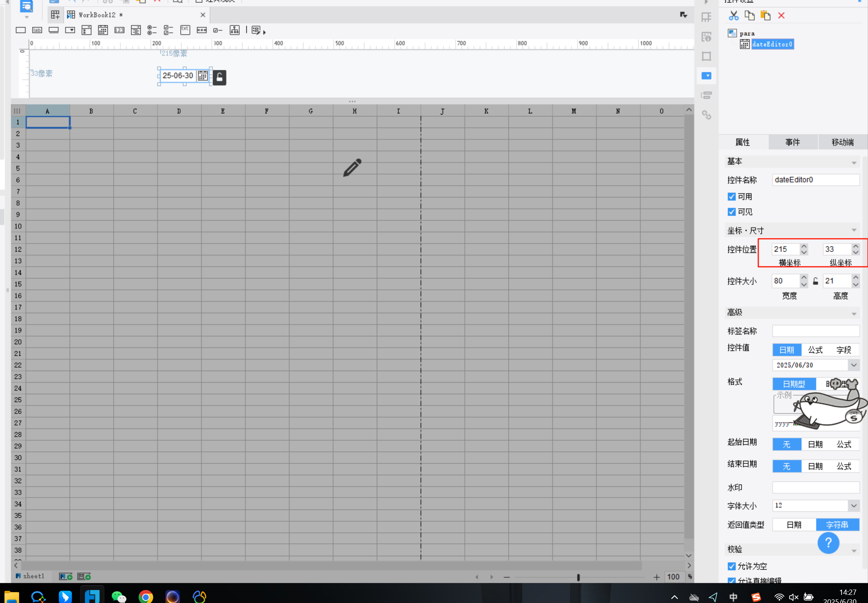Select the dropdown checkbox widget icon
Image resolution: width=868 pixels, height=603 pixels.
(x=87, y=30)
